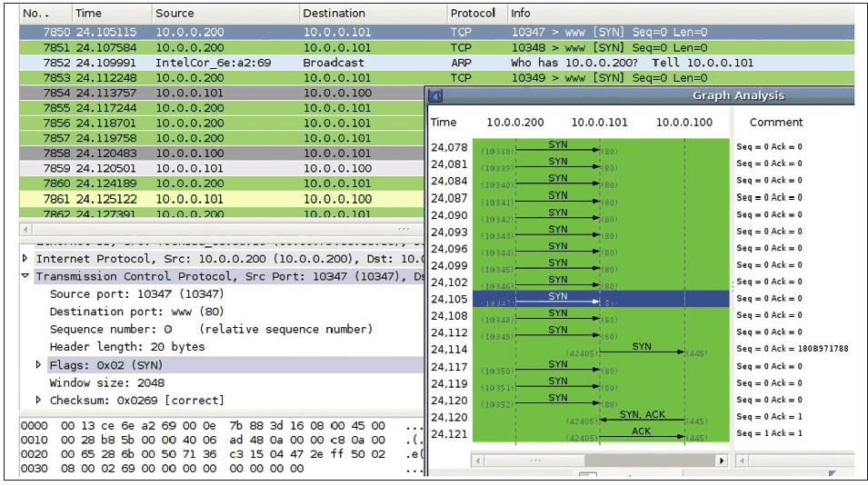The image size is (868, 486).
Task: Click the Graph Analysis Time column header
Action: (x=444, y=123)
